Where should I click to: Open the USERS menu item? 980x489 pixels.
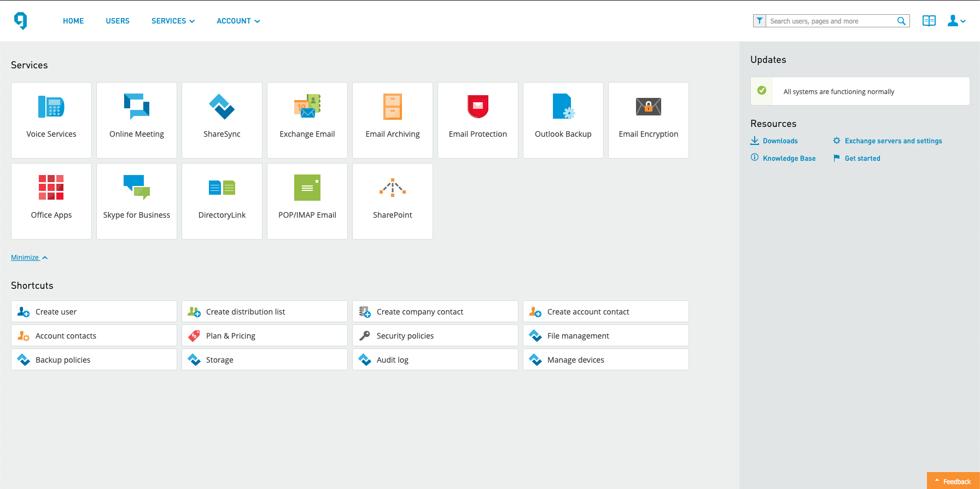click(118, 21)
